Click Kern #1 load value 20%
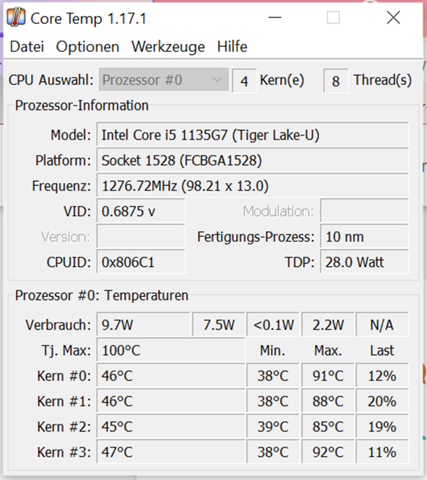The width and height of the screenshot is (427, 480). [382, 401]
